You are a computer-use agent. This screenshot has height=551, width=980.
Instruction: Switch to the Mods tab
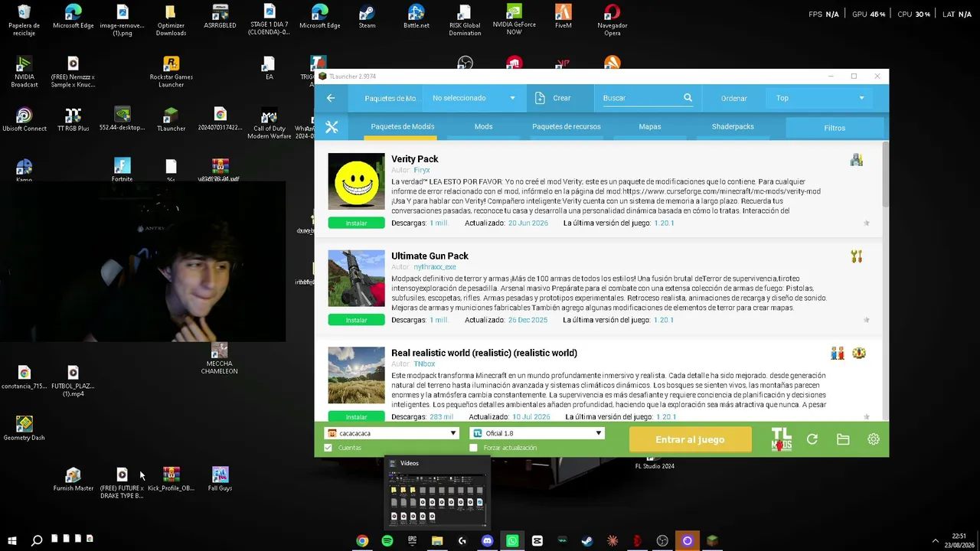point(483,127)
